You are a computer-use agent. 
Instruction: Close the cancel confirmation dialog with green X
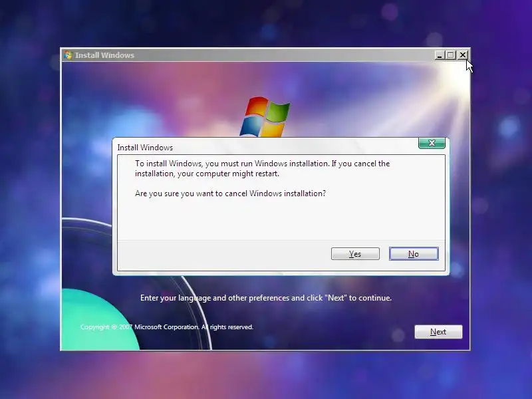pyautogui.click(x=432, y=143)
